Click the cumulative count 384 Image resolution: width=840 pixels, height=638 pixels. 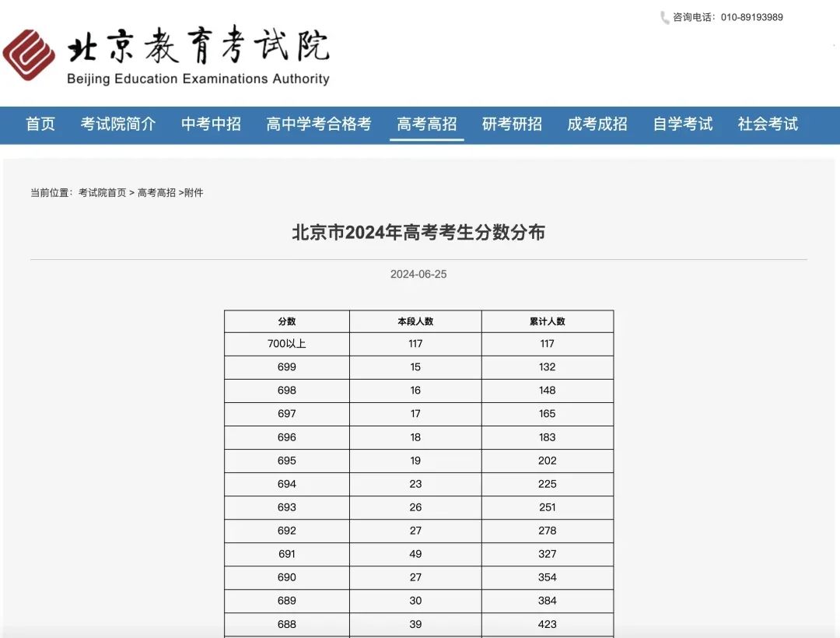[547, 601]
